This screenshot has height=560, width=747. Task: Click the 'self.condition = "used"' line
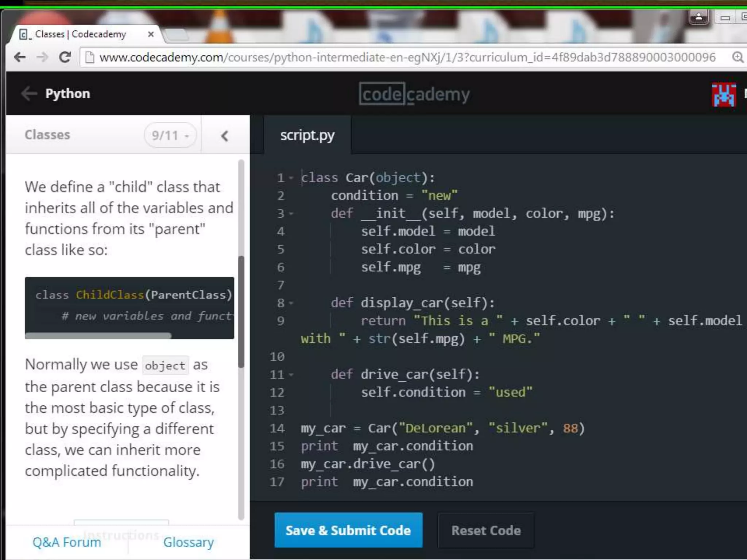pyautogui.click(x=447, y=393)
